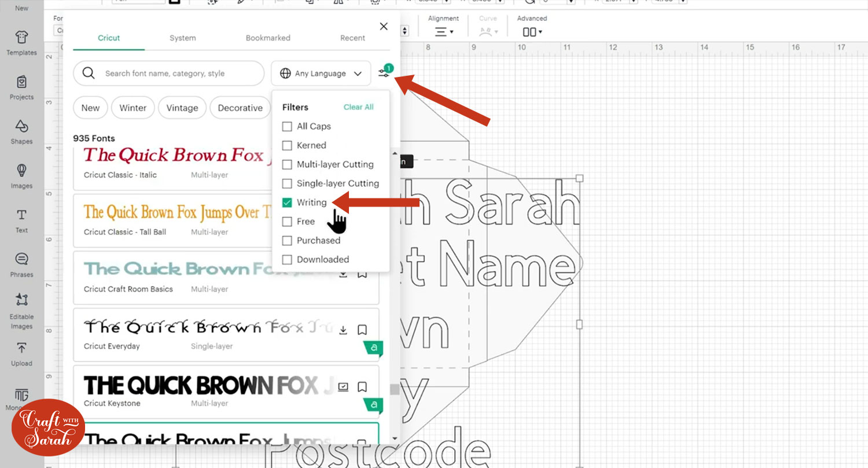Open the Advanced text options dropdown
Viewport: 868px width, 468px height.
click(532, 32)
